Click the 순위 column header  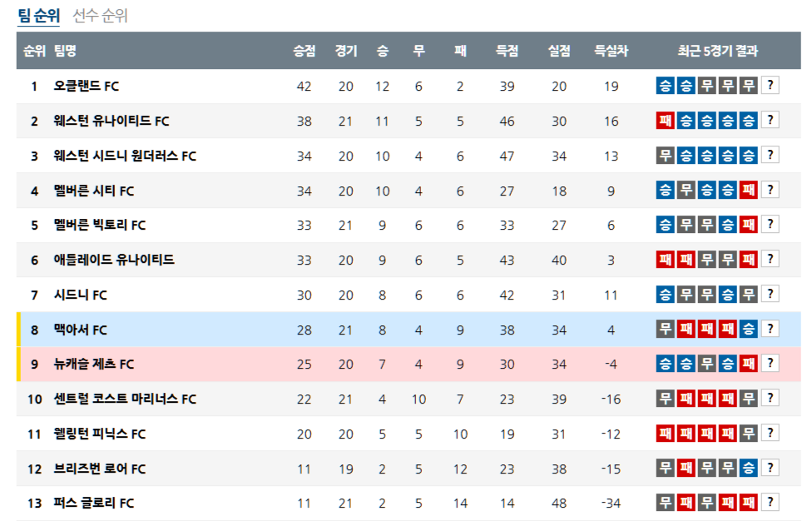tap(34, 51)
